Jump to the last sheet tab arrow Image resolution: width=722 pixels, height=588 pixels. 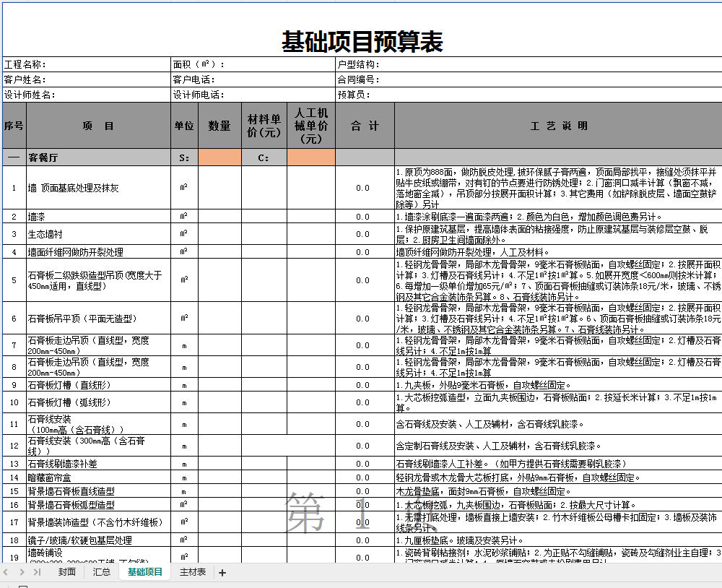click(x=38, y=572)
